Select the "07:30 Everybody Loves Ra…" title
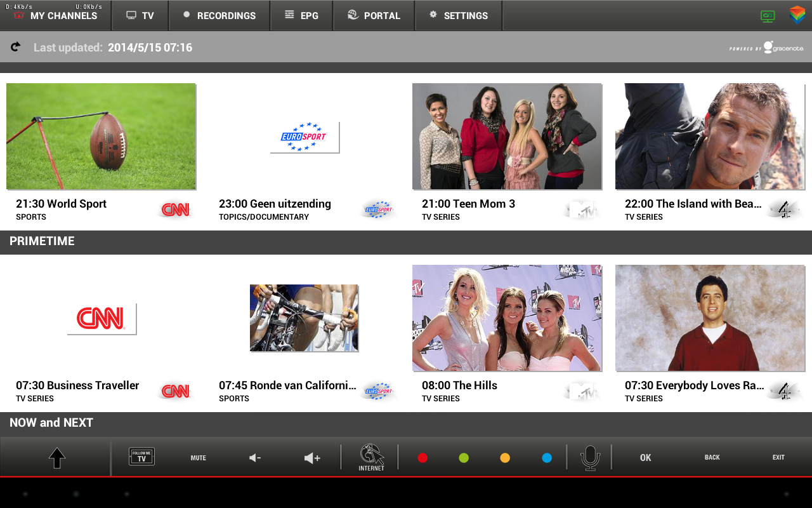The width and height of the screenshot is (812, 508). click(694, 385)
